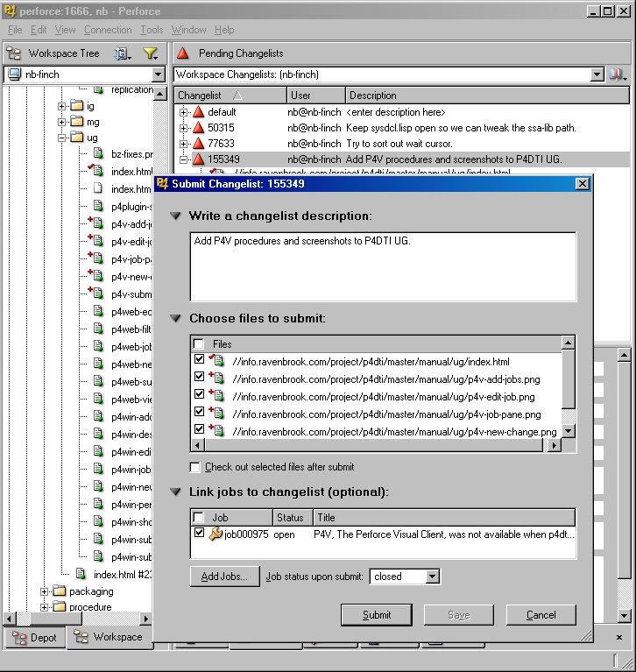Toggle the job000975 checkbox
Image resolution: width=636 pixels, height=672 pixels.
200,534
